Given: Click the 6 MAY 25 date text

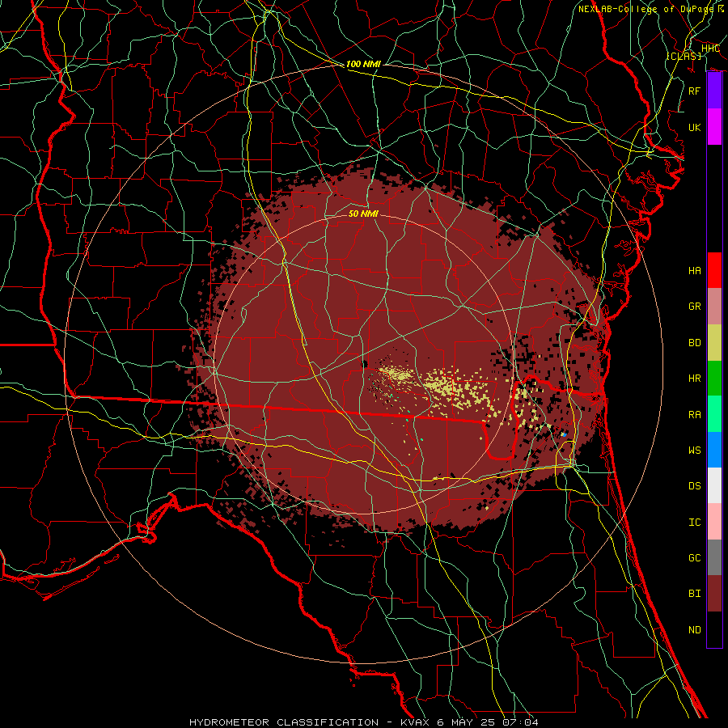Looking at the screenshot, I should (465, 722).
